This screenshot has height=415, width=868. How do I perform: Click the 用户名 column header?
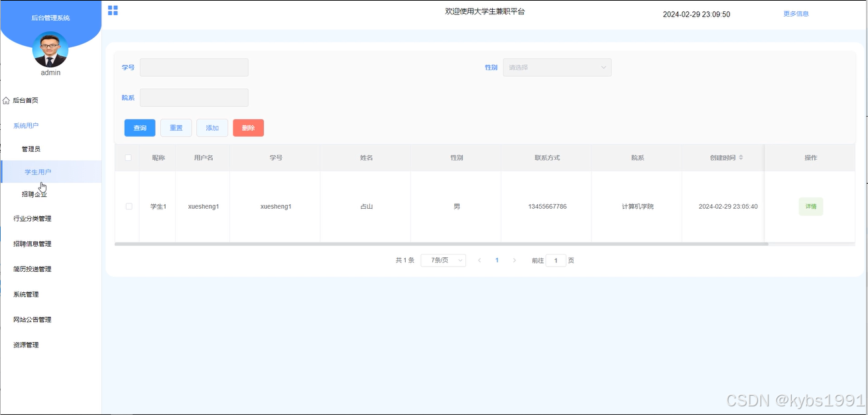pos(203,158)
